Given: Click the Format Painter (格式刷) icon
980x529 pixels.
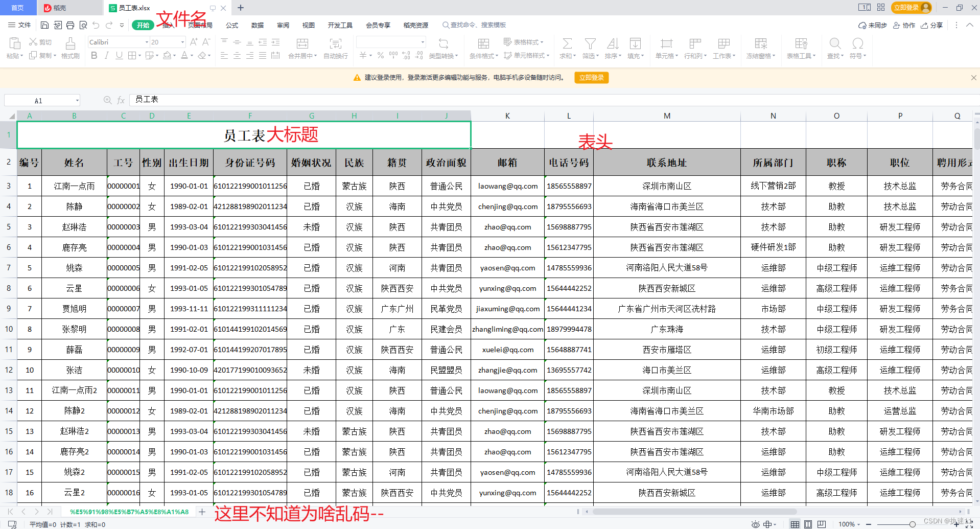Looking at the screenshot, I should tap(71, 43).
